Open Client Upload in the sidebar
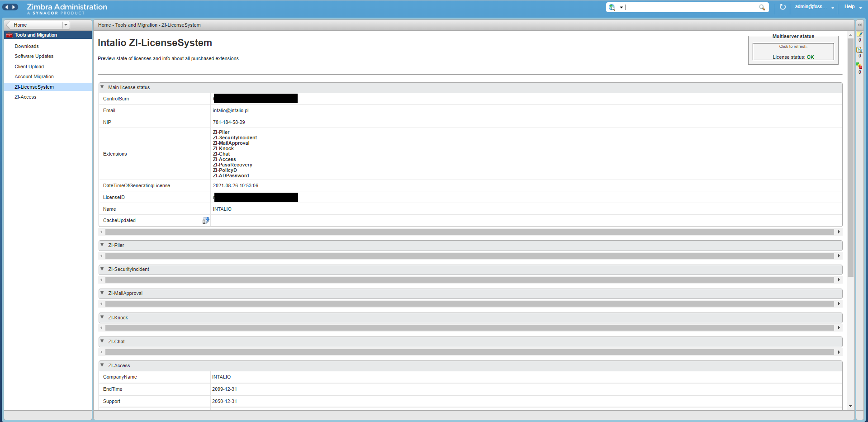Viewport: 868px width, 422px height. click(29, 66)
